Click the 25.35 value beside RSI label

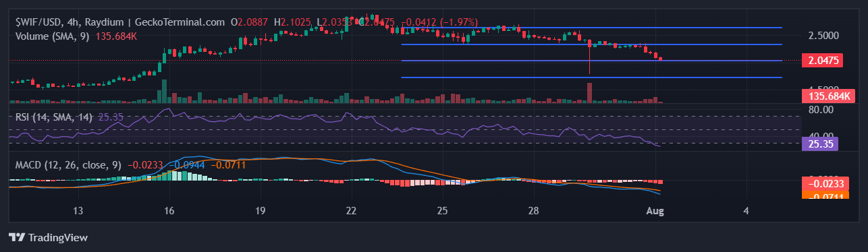110,117
